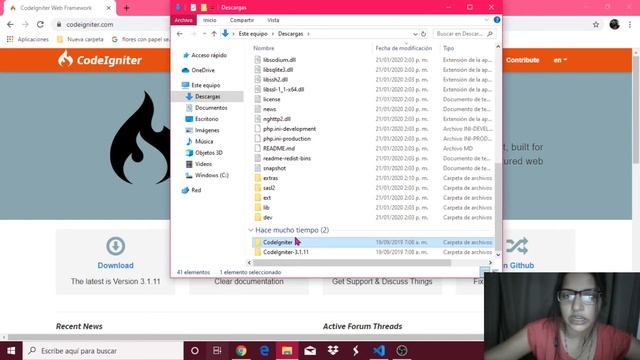Click the Contribute navigation item
Image resolution: width=640 pixels, height=360 pixels.
pyautogui.click(x=522, y=60)
